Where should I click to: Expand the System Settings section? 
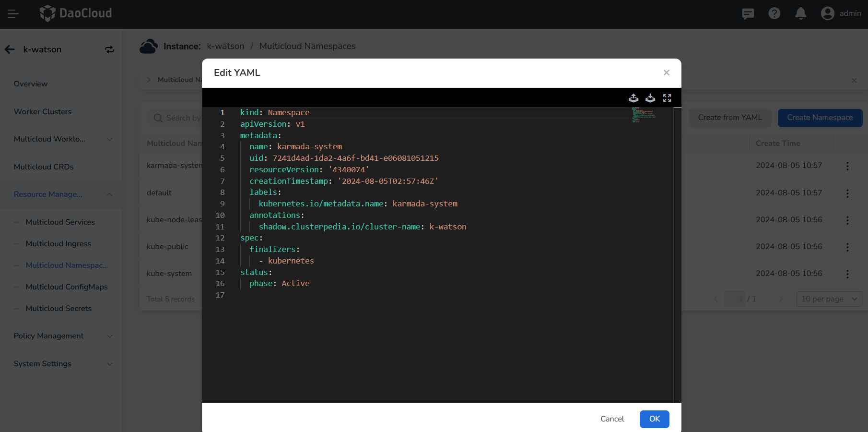click(x=110, y=364)
